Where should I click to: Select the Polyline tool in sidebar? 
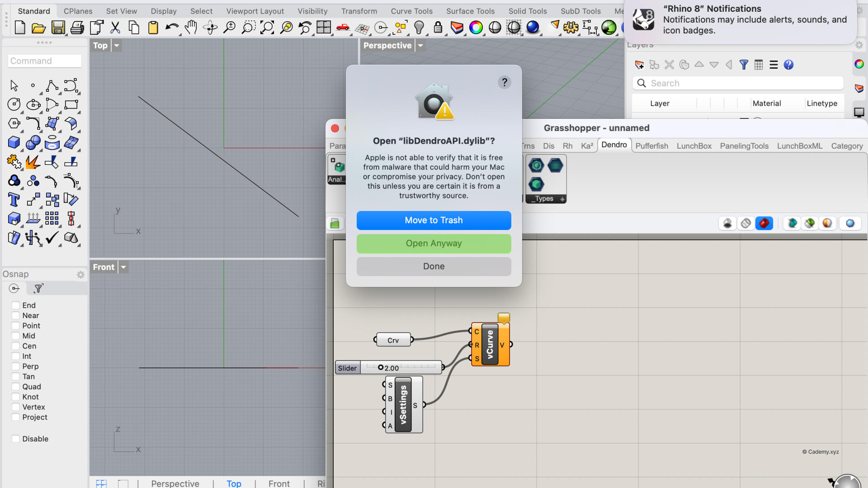click(x=52, y=85)
